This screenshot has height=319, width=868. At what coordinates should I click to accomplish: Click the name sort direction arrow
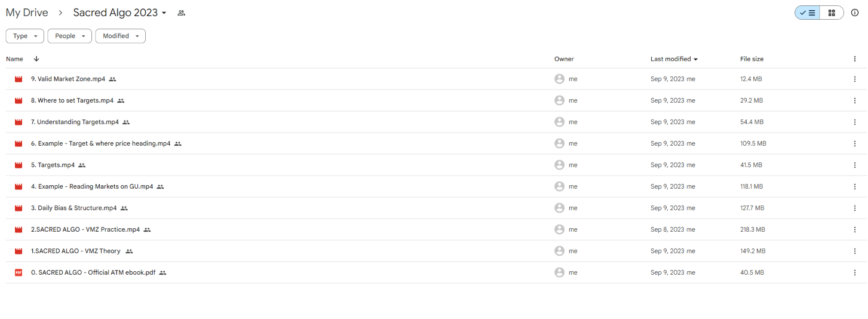[x=36, y=59]
